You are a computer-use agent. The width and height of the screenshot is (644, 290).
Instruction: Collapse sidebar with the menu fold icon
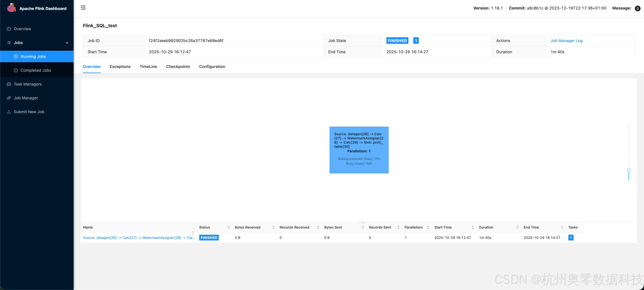pyautogui.click(x=83, y=8)
